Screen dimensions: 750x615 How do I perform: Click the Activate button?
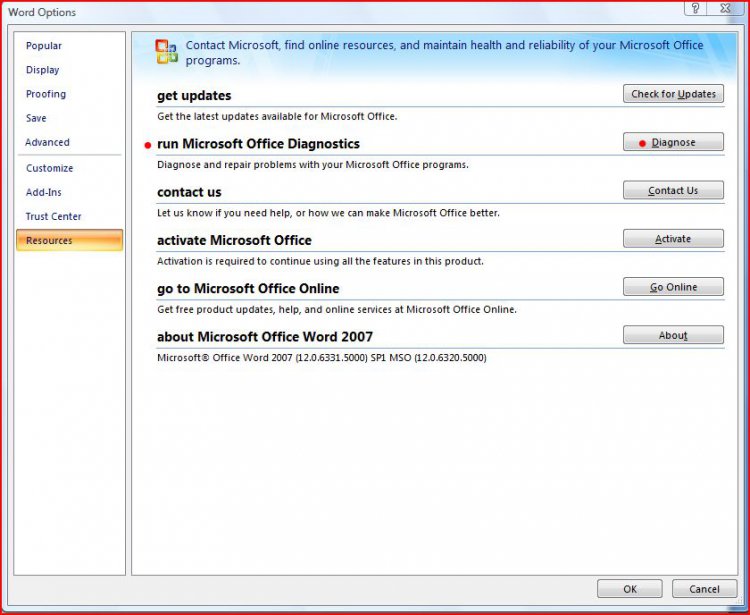[673, 239]
